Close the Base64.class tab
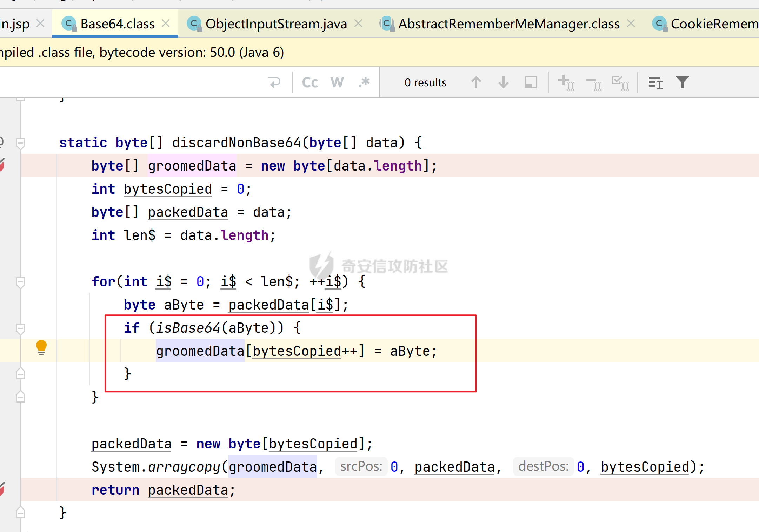 [166, 24]
